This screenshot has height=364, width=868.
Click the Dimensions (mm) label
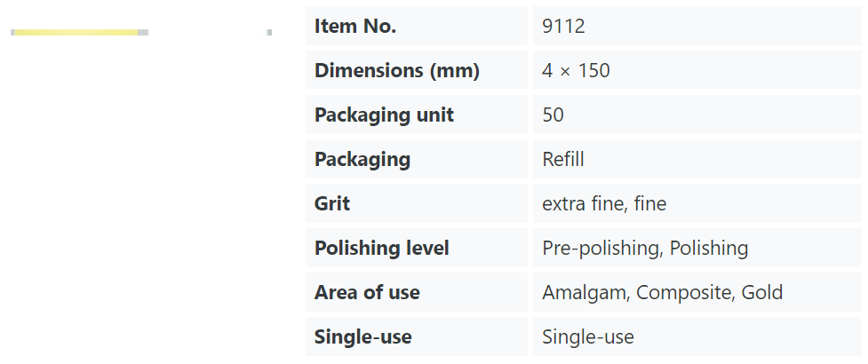pyautogui.click(x=396, y=71)
